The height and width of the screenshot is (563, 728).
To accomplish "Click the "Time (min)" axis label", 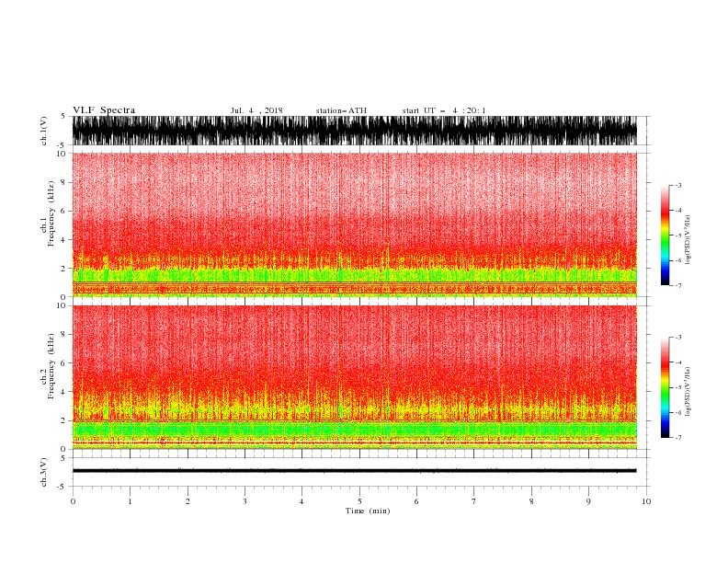I will point(368,511).
